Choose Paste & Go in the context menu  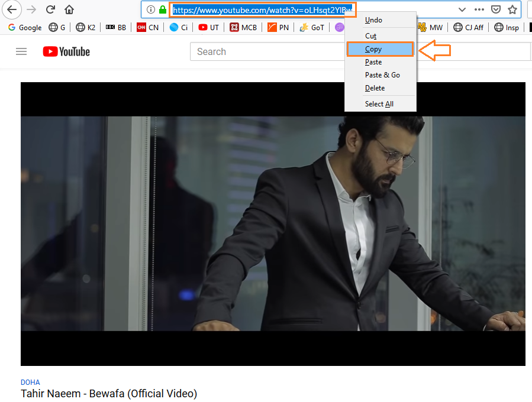381,75
